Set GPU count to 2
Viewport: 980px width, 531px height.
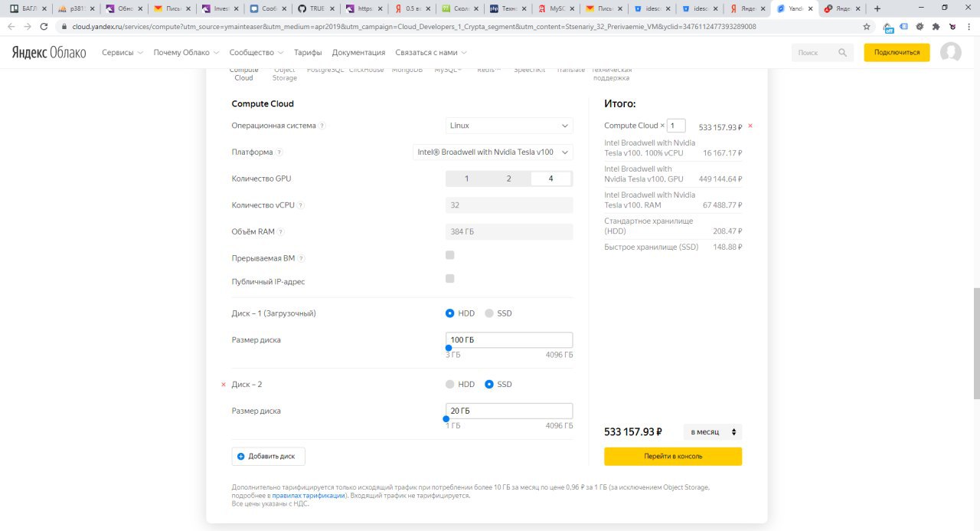tap(509, 179)
